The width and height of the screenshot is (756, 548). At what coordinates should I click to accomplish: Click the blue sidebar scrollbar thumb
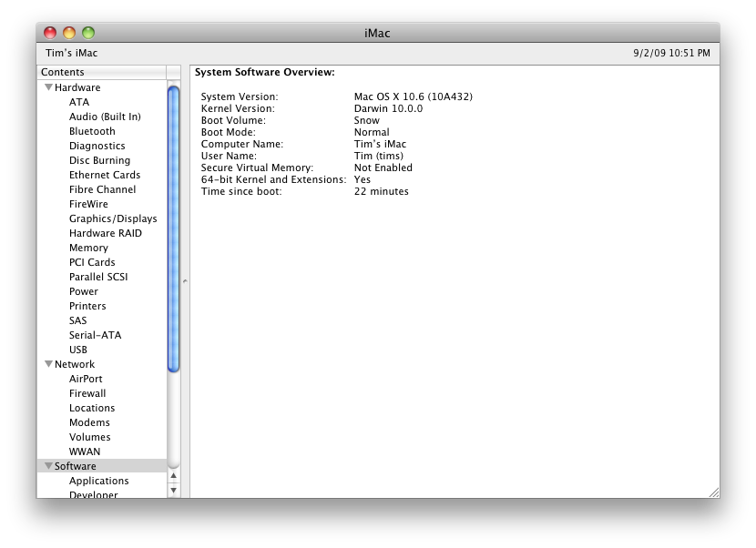[174, 228]
